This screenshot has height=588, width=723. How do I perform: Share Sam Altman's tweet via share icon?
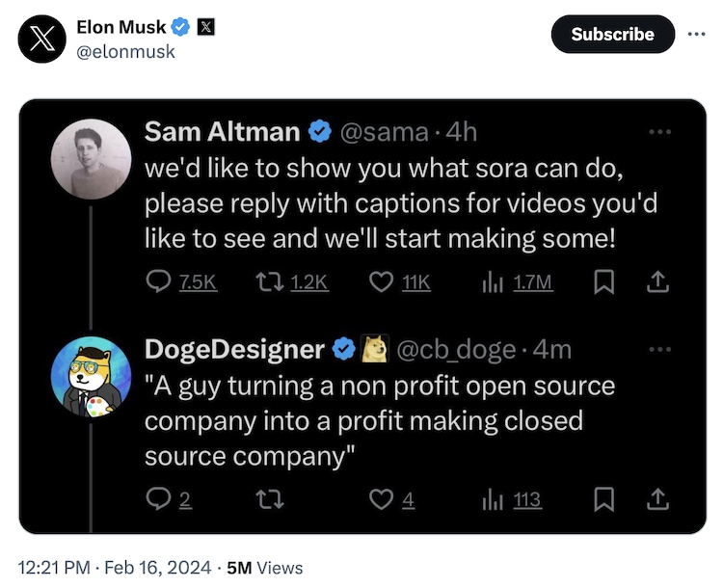pyautogui.click(x=658, y=281)
